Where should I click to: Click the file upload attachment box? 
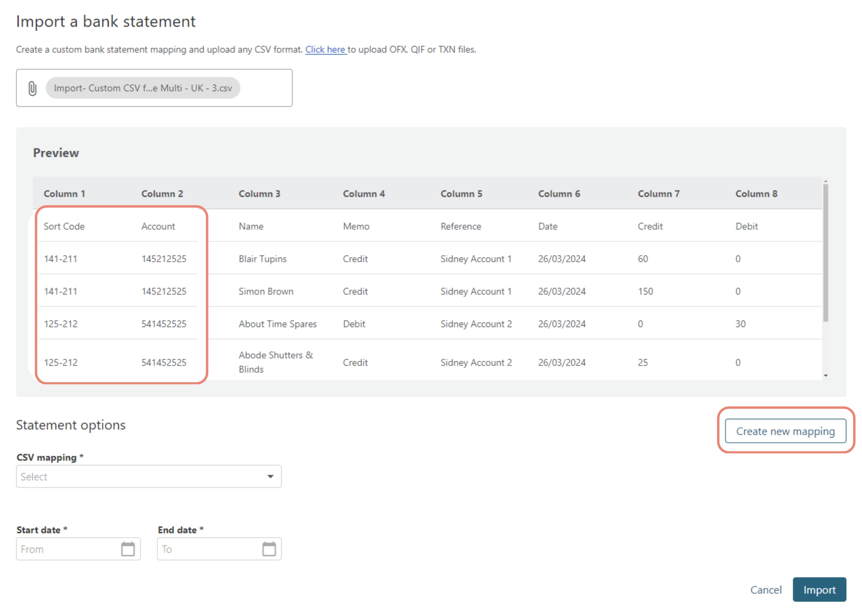154,88
